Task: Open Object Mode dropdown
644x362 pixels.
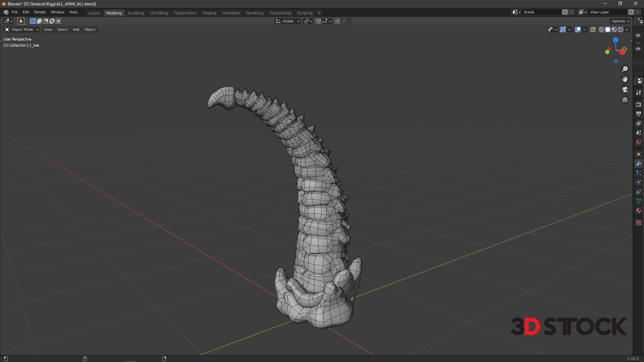Action: tap(22, 29)
